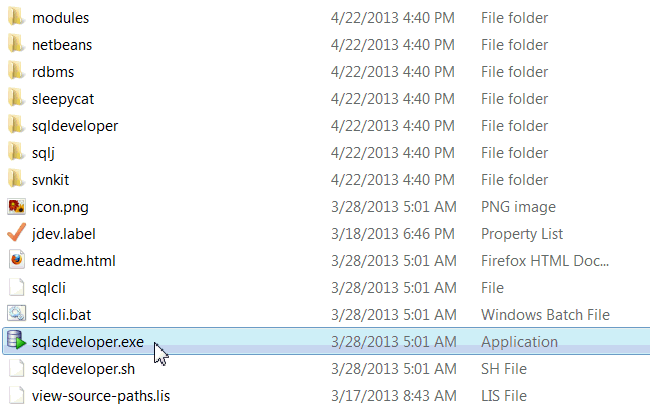The height and width of the screenshot is (409, 650).
Task: Select the sqlj folder name
Action: point(44,152)
